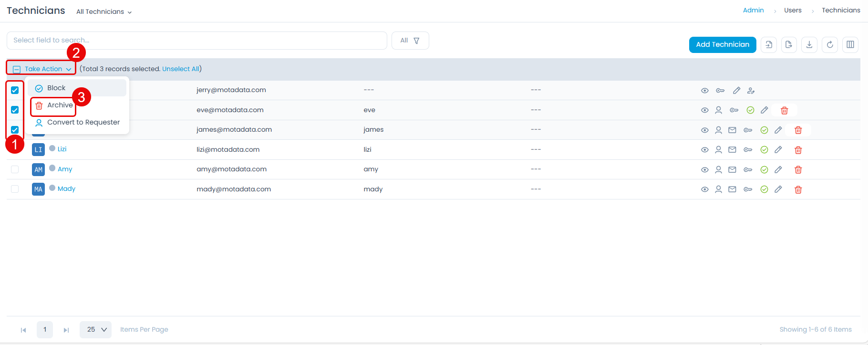Click the download icon in the toolbar
Image resolution: width=868 pixels, height=345 pixels.
pos(809,45)
